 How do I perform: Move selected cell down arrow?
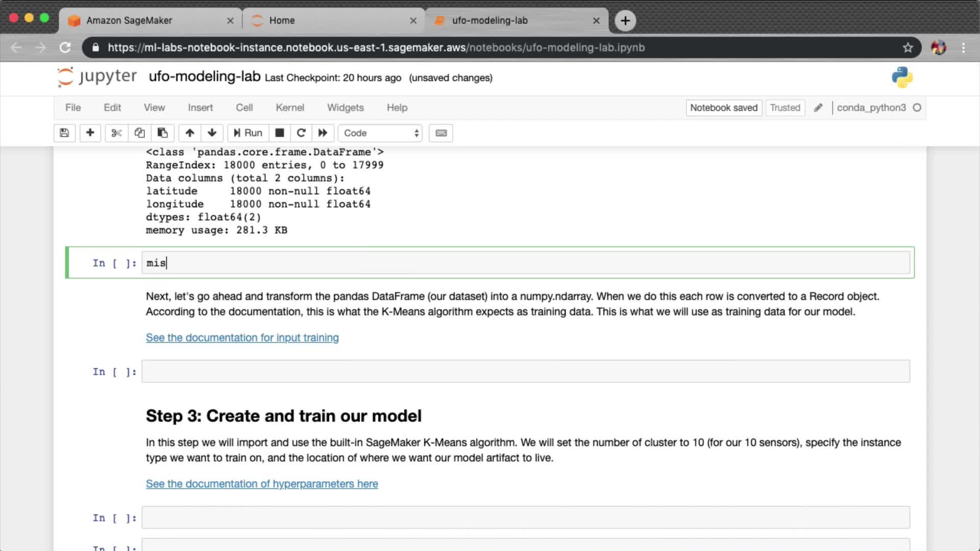pyautogui.click(x=212, y=133)
